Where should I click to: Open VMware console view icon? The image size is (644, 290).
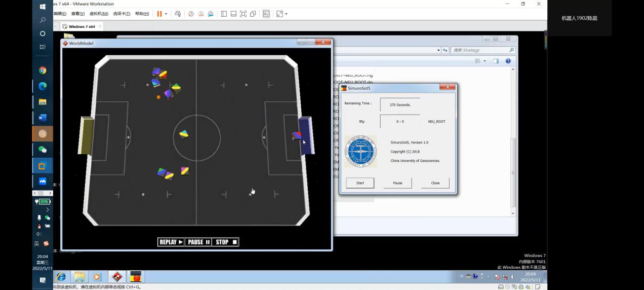point(266,14)
